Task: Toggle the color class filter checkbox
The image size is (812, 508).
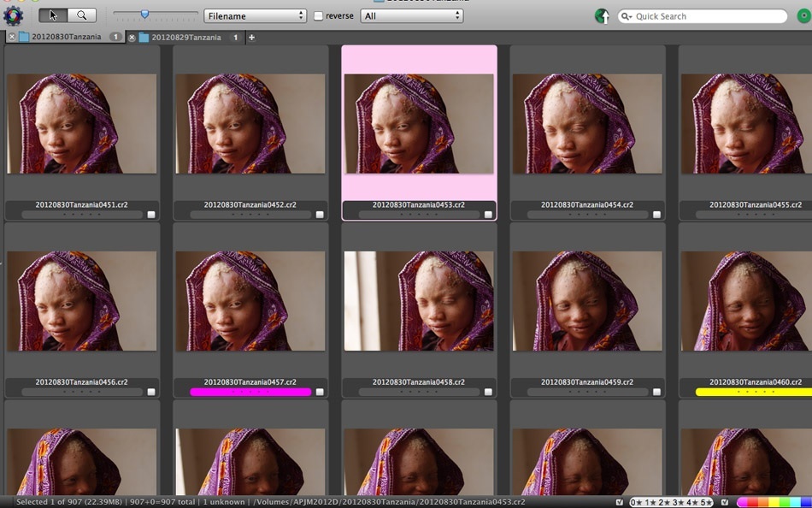Action: (725, 502)
